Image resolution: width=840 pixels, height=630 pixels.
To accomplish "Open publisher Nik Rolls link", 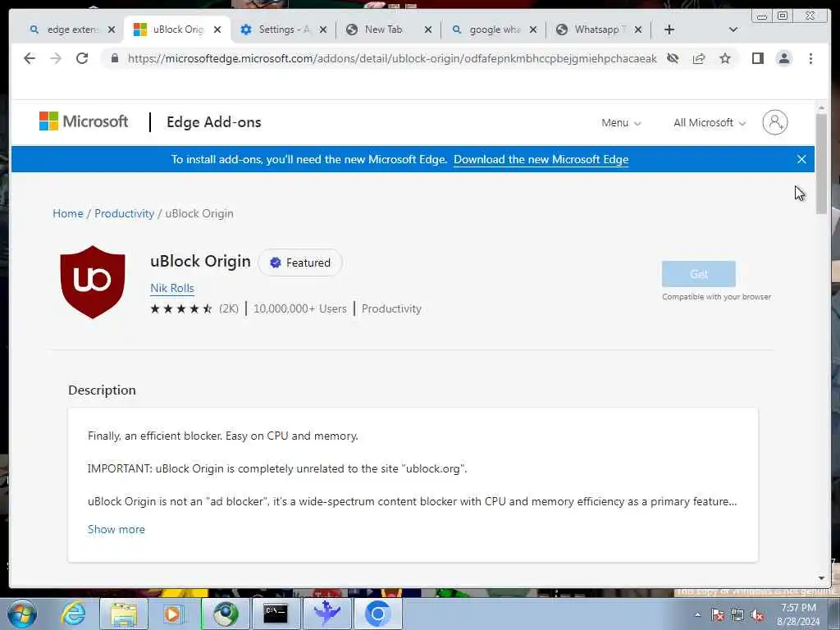I will [x=172, y=288].
